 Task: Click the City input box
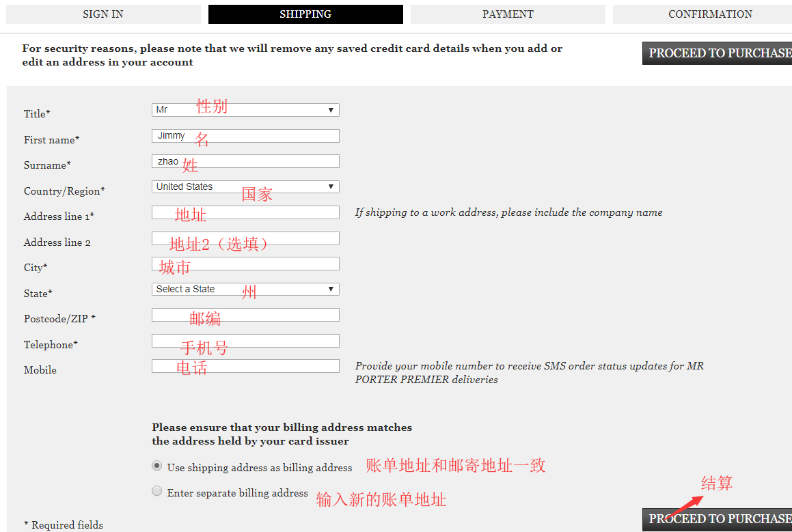[245, 263]
